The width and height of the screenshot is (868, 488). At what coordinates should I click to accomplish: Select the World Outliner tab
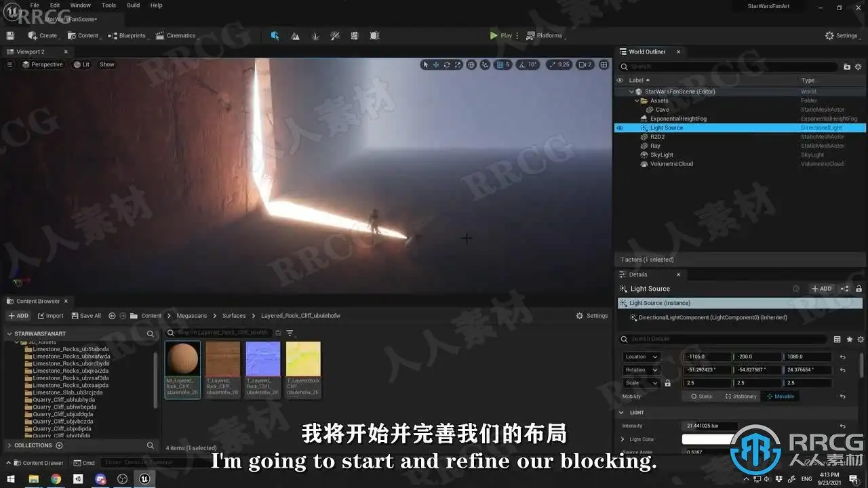click(x=647, y=52)
